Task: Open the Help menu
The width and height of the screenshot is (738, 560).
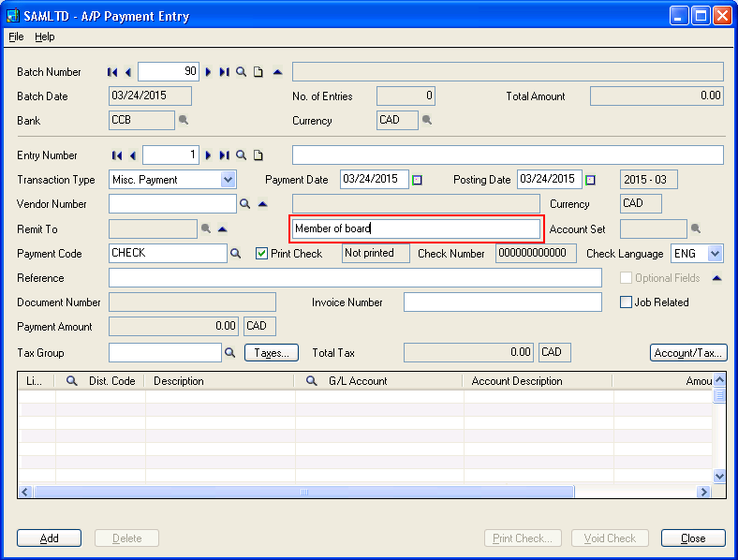Action: tap(45, 37)
